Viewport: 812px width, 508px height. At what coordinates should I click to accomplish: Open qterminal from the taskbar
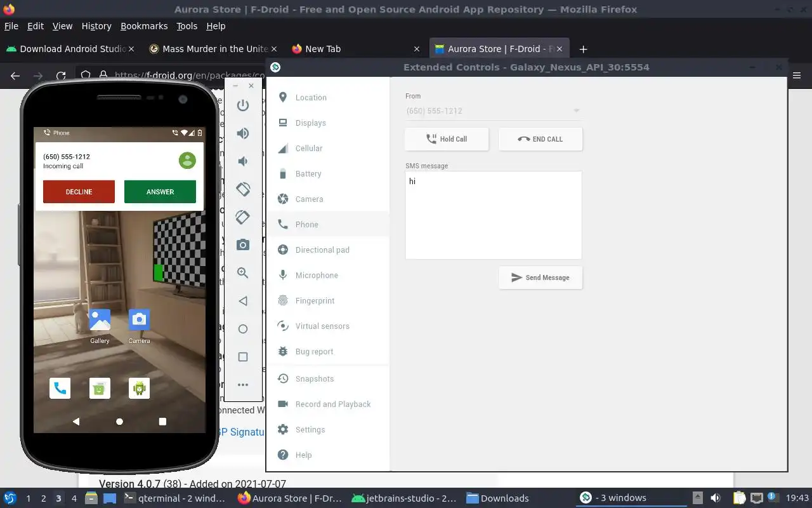pos(175,498)
